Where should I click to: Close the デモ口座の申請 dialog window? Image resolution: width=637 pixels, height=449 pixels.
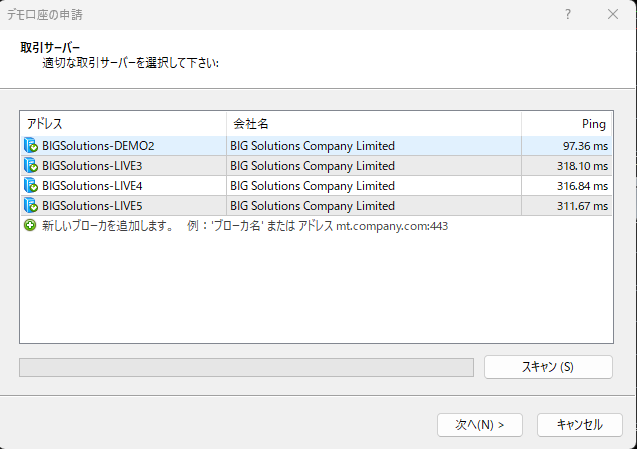coord(613,15)
